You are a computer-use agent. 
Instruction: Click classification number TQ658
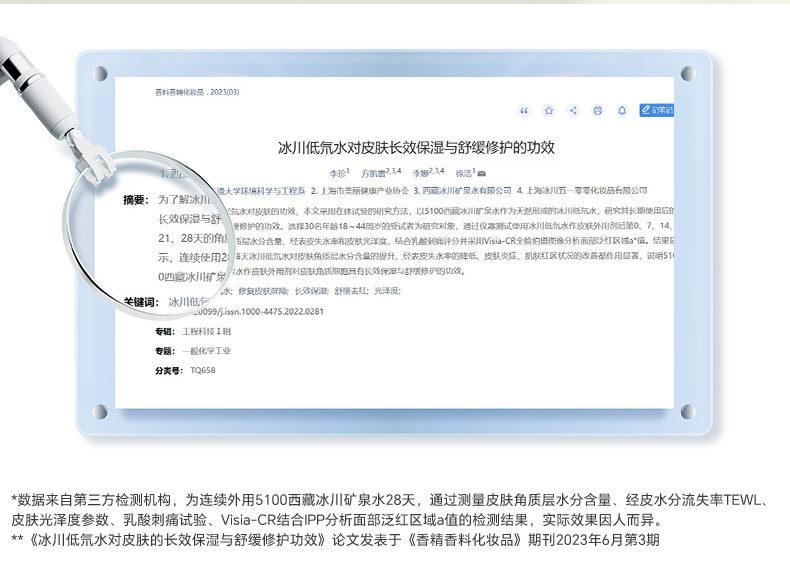(203, 370)
